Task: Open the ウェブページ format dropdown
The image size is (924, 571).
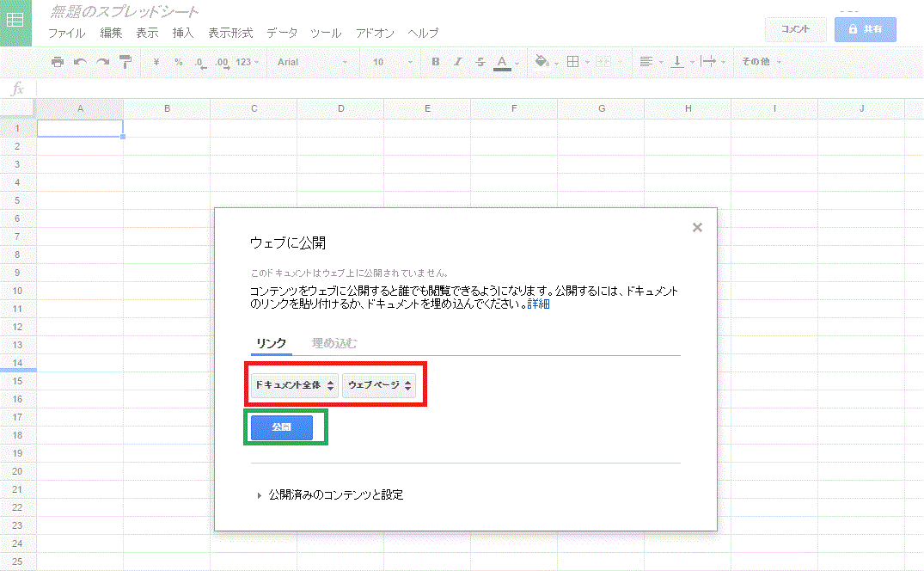Action: tap(379, 385)
